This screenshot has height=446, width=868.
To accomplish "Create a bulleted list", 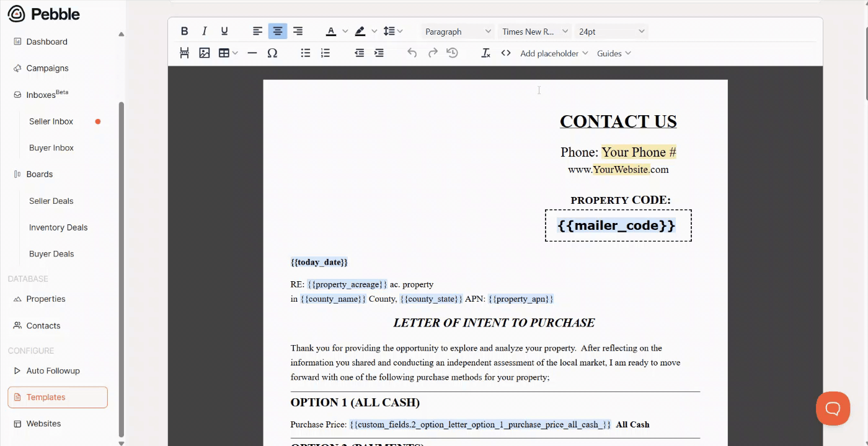I will (x=306, y=53).
